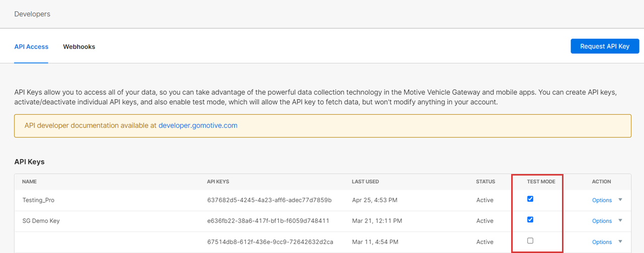This screenshot has height=253, width=644.
Task: Expand the dropdown arrow in the 67514db8 key row
Action: click(x=620, y=241)
